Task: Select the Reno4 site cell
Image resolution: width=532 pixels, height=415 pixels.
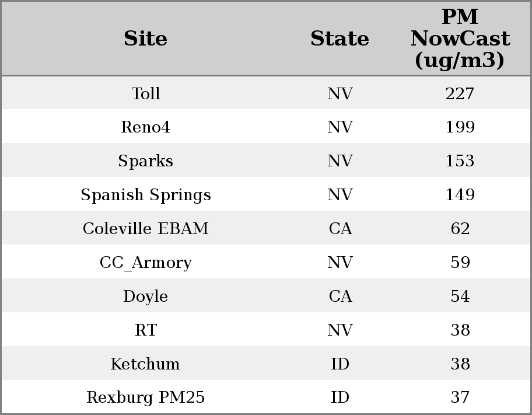Action: click(x=146, y=127)
